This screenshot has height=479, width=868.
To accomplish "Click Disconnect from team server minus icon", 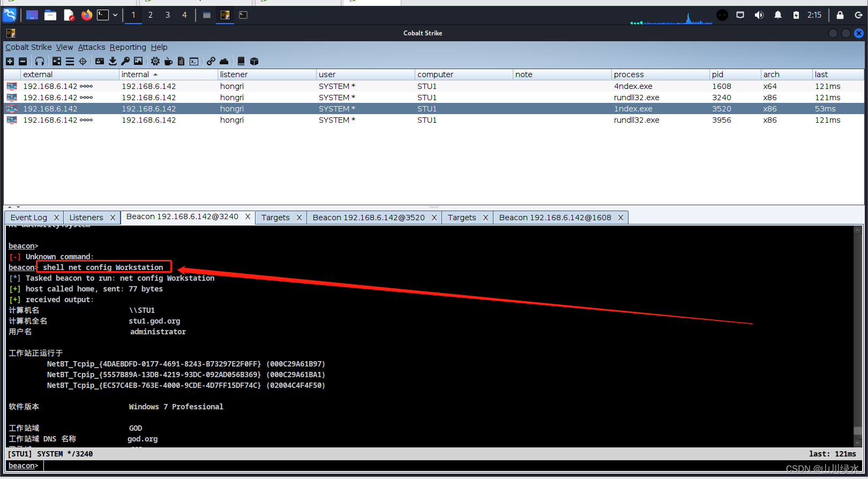I will pos(23,62).
